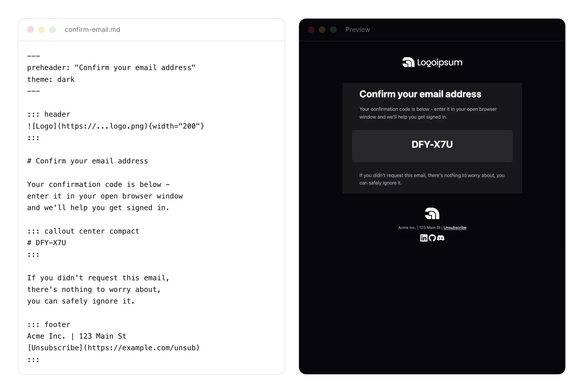Click the yellow minimize dot of confirm-email.md window
Screen dimensions: 588x392
(42, 30)
